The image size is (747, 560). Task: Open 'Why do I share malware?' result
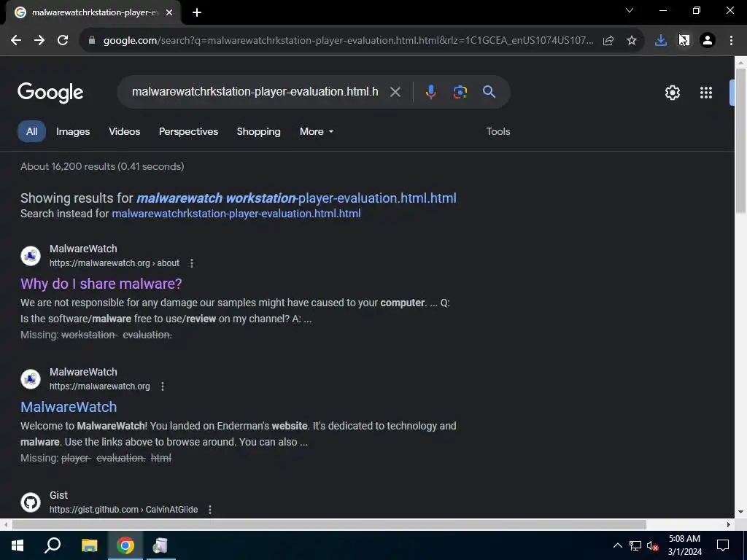point(101,284)
